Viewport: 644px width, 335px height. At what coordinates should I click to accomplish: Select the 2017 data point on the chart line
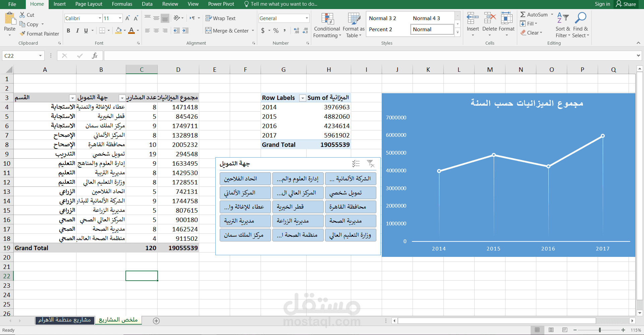click(x=603, y=136)
